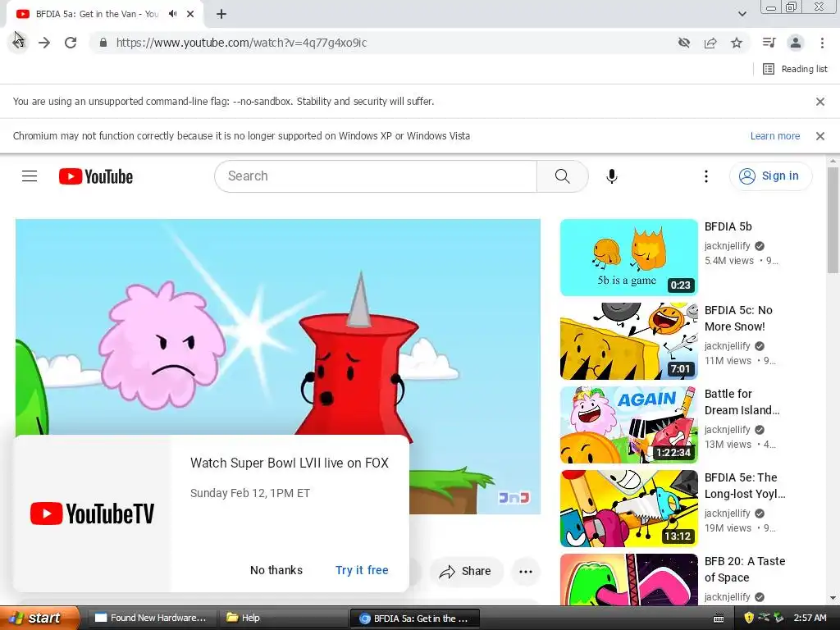This screenshot has width=840, height=630.
Task: Go back using browser back arrow
Action: [18, 43]
